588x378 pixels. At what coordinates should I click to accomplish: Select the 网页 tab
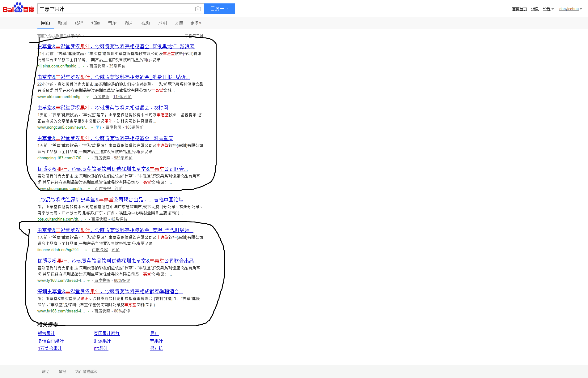click(x=45, y=23)
